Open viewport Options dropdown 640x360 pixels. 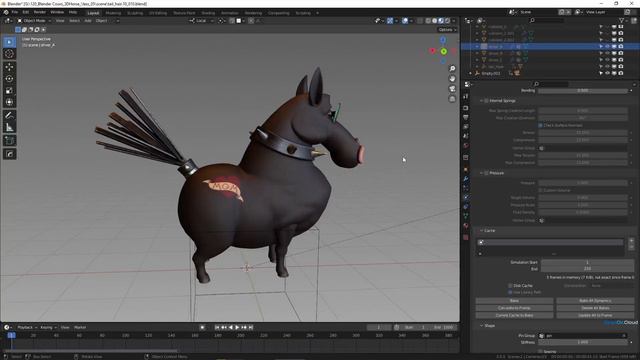(447, 30)
